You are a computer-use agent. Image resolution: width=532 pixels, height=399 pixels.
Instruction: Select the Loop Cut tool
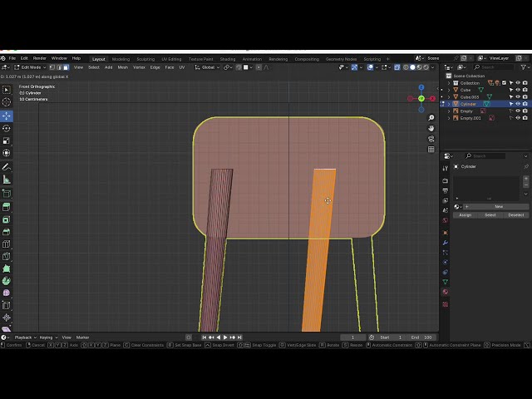click(x=7, y=244)
